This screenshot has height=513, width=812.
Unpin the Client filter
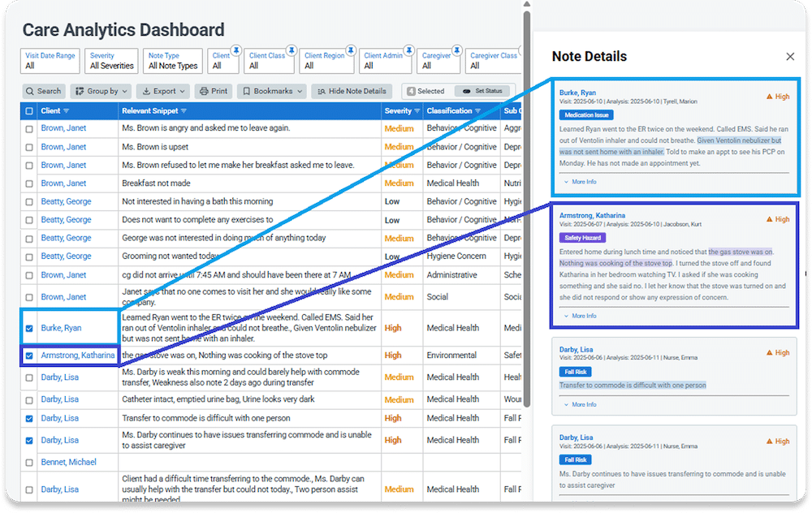tap(238, 50)
